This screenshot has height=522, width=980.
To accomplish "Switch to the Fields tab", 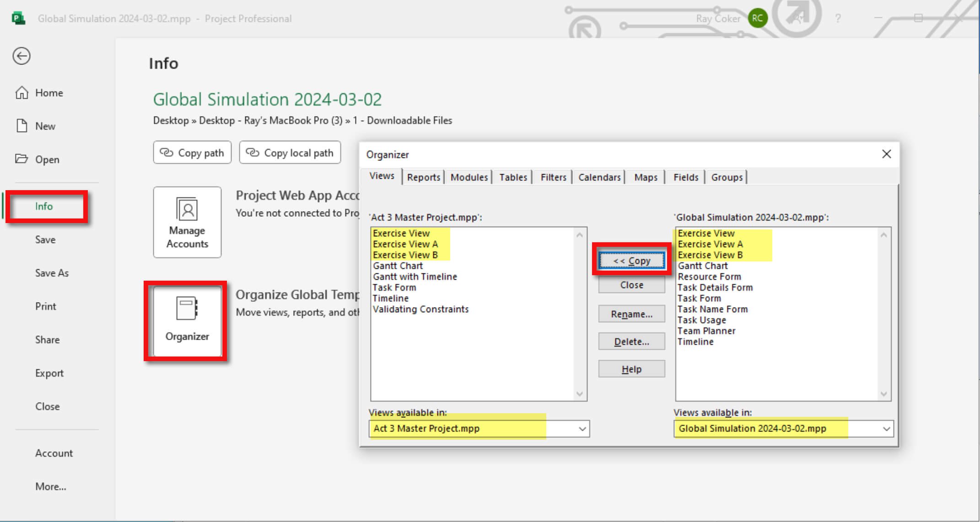I will (x=686, y=177).
